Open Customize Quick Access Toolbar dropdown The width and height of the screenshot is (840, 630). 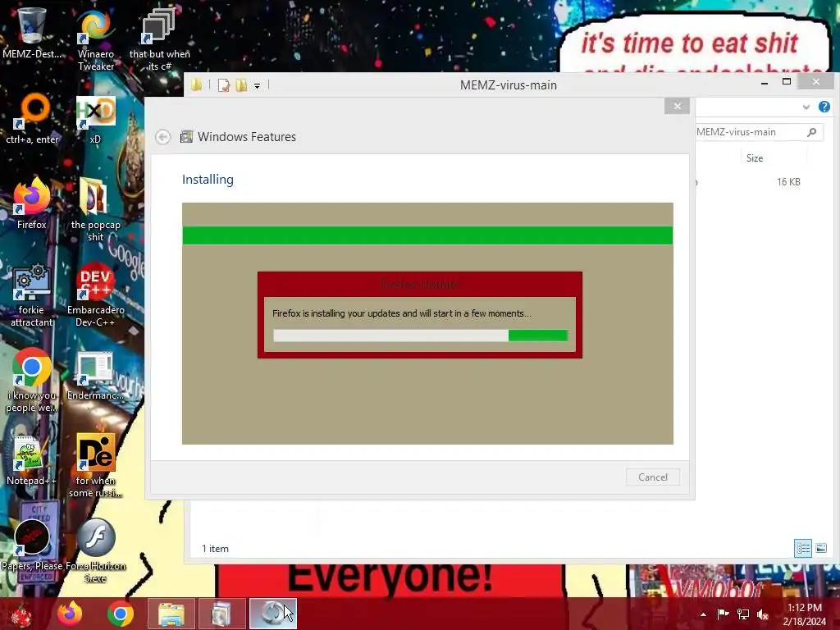257,85
